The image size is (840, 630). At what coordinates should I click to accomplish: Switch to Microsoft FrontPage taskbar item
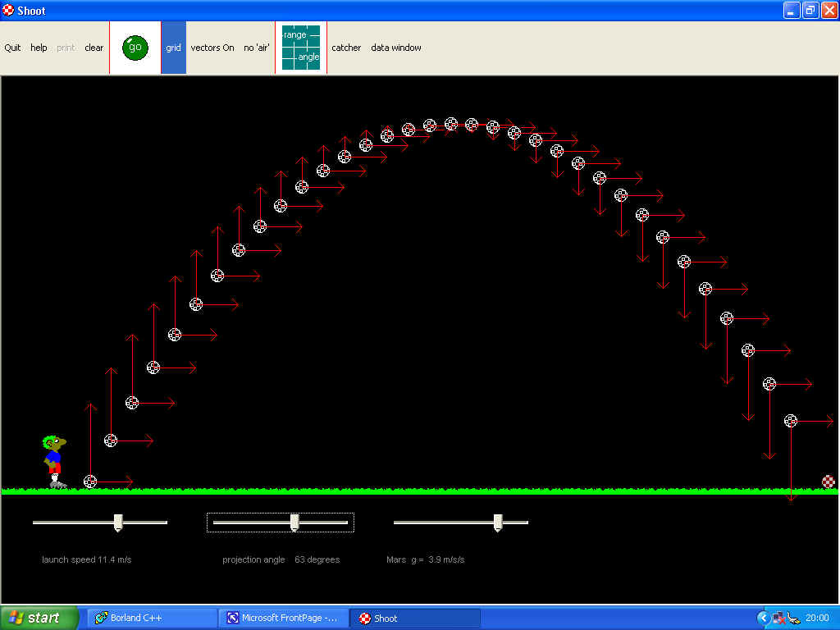pyautogui.click(x=283, y=618)
